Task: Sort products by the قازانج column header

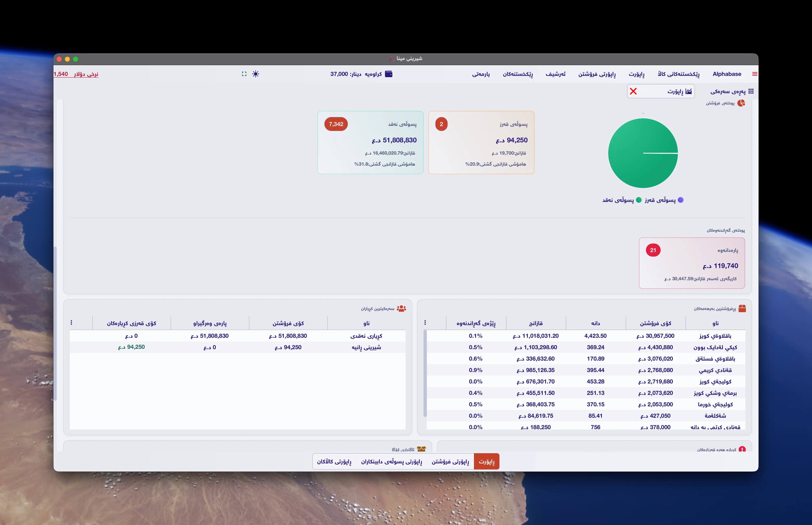Action: pyautogui.click(x=536, y=323)
